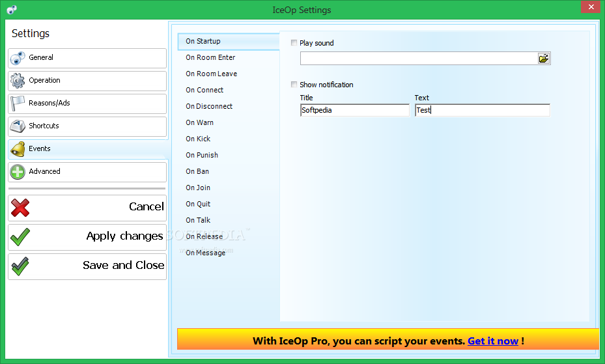Select the On Quit event
This screenshot has width=605, height=364.
[x=198, y=204]
